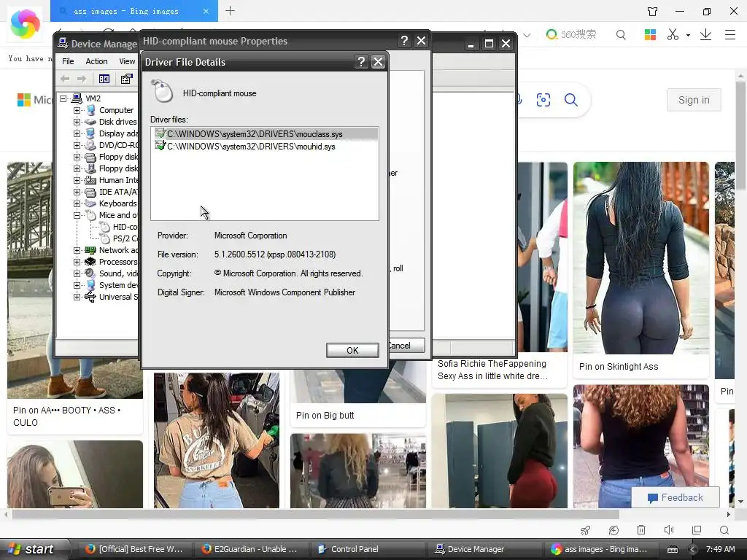The image size is (747, 560).
Task: Toggle console tree icon in Device Manager toolbar
Action: click(104, 79)
